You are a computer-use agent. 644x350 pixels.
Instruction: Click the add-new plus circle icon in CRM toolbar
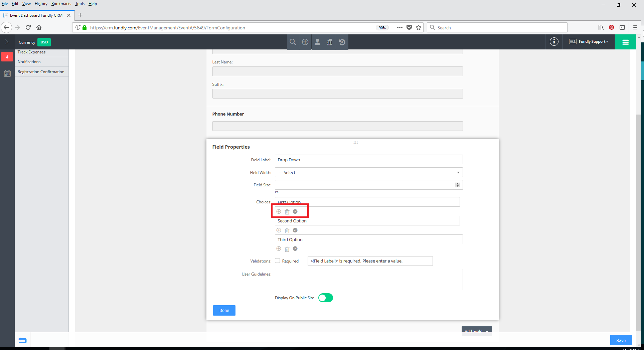point(305,42)
